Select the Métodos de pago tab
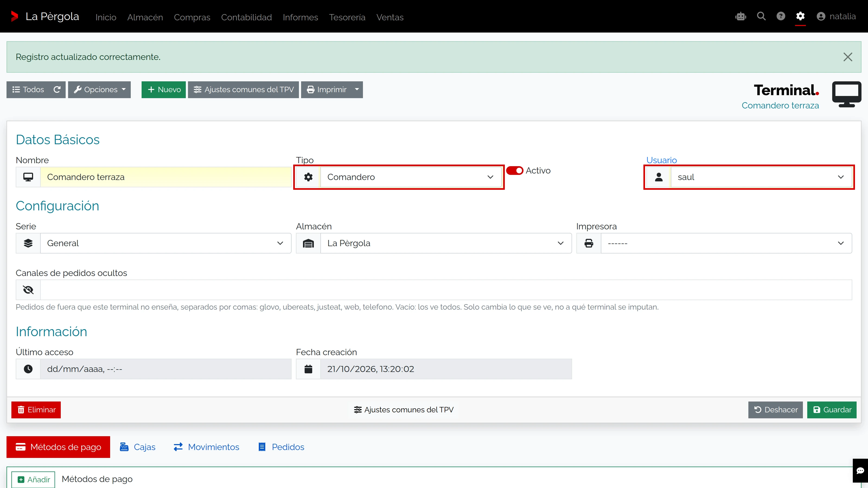This screenshot has height=488, width=868. 58,447
